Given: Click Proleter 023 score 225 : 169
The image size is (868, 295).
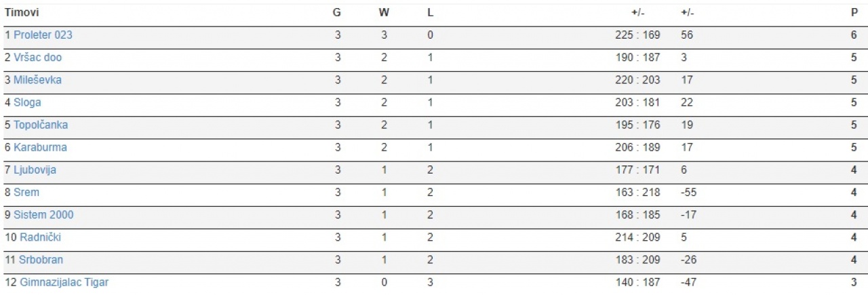Looking at the screenshot, I should 637,35.
